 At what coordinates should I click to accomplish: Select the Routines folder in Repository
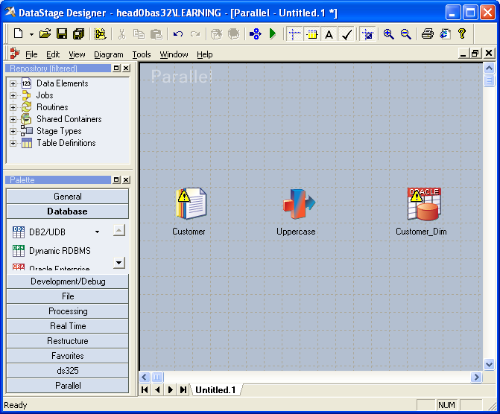(x=52, y=107)
